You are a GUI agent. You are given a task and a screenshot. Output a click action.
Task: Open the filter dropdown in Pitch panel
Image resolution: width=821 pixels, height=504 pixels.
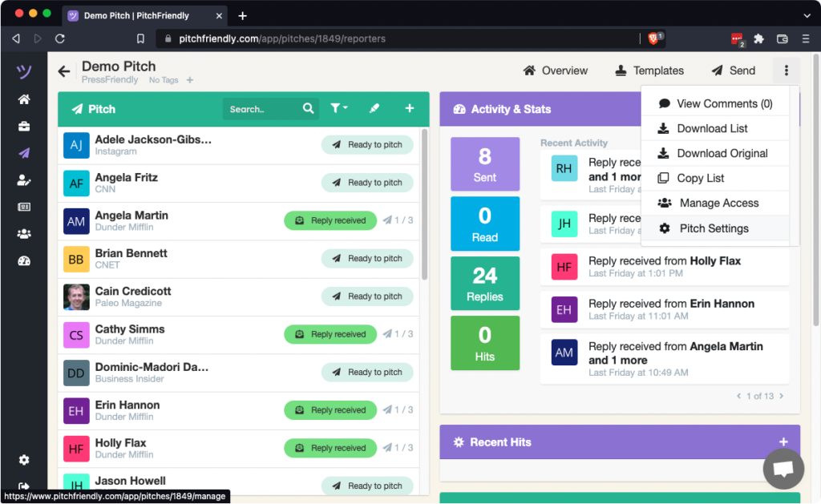tap(338, 109)
